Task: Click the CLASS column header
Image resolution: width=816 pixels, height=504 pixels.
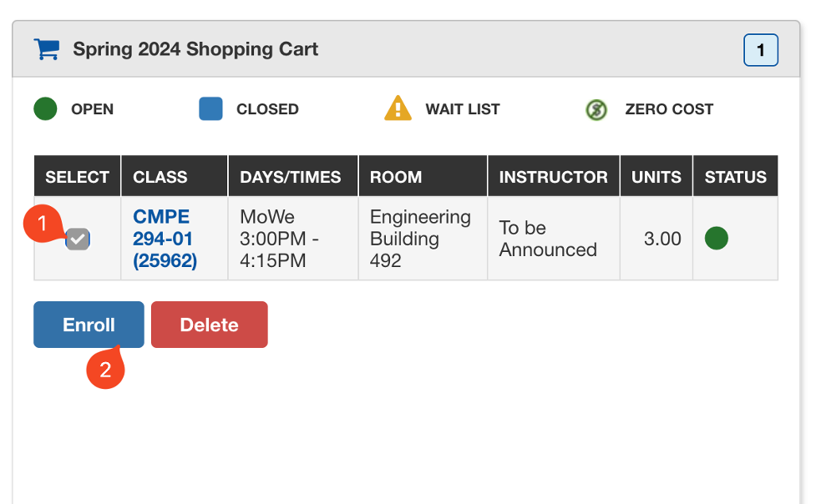Action: pyautogui.click(x=160, y=177)
